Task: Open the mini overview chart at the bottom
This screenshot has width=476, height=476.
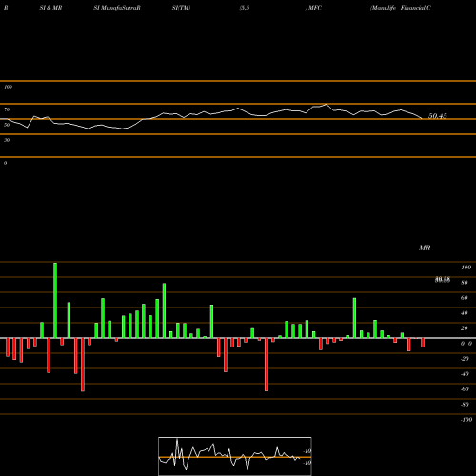Action: (x=235, y=456)
